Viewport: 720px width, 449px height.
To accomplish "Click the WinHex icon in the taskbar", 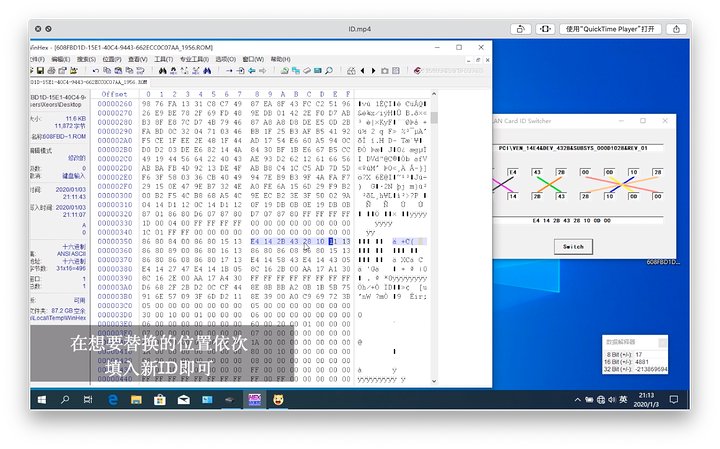I will (254, 399).
